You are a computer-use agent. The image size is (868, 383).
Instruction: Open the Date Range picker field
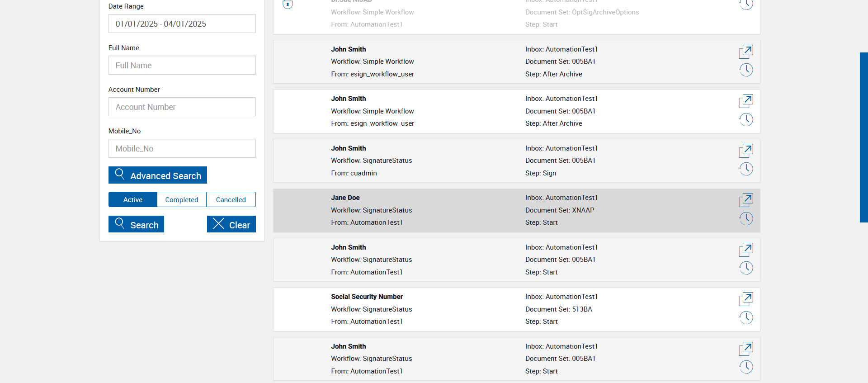coord(182,24)
